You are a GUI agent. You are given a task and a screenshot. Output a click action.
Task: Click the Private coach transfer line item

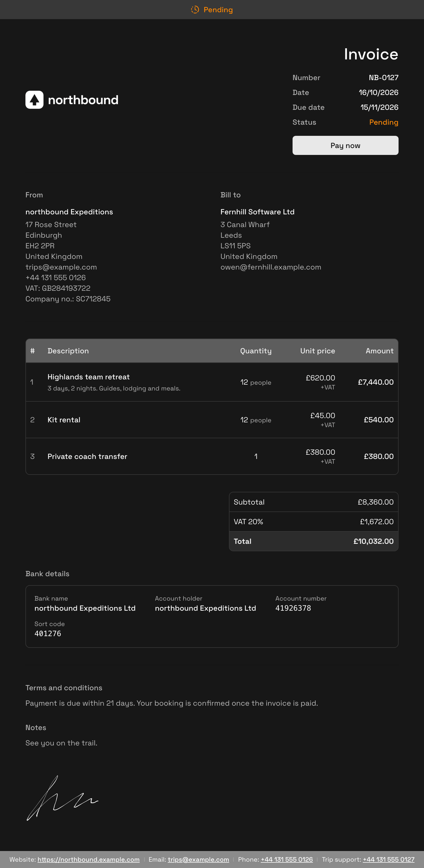point(87,456)
